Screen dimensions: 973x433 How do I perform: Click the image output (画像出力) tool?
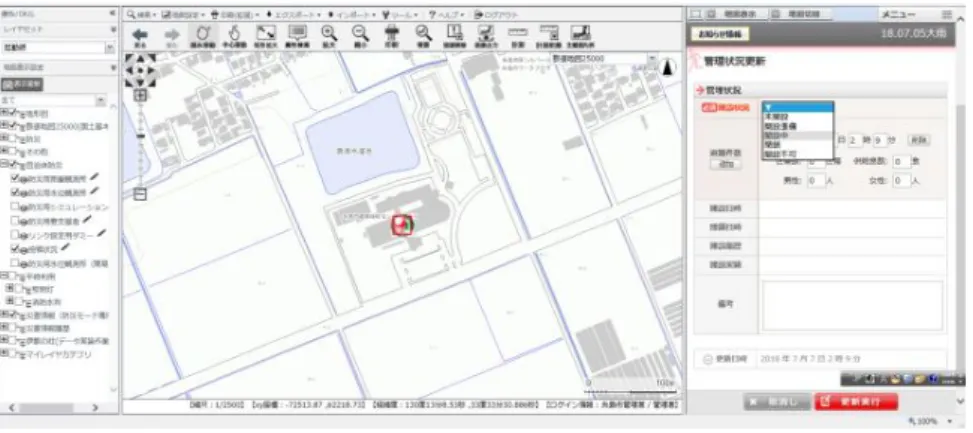485,37
